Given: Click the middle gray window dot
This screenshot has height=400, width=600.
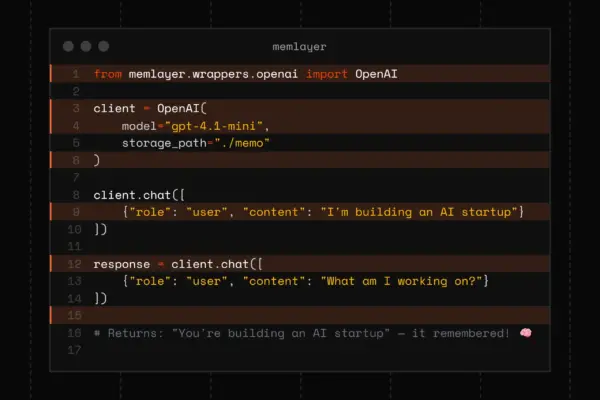Looking at the screenshot, I should click(86, 47).
